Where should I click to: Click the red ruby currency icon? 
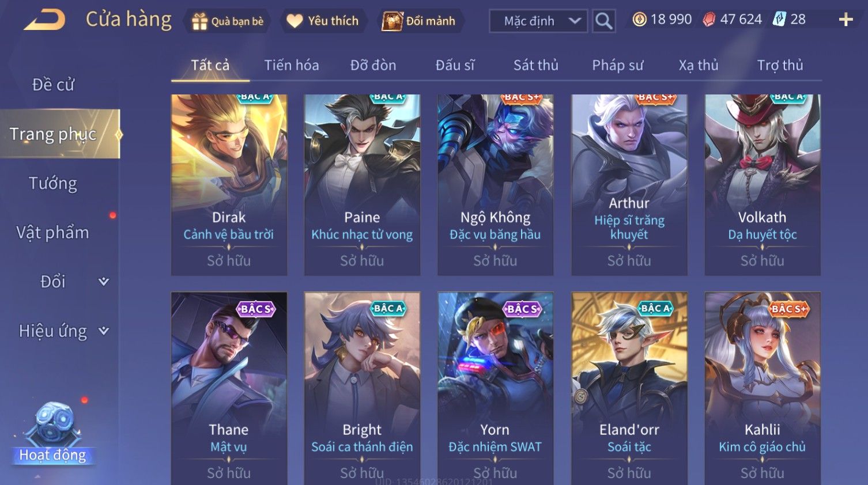click(x=709, y=20)
